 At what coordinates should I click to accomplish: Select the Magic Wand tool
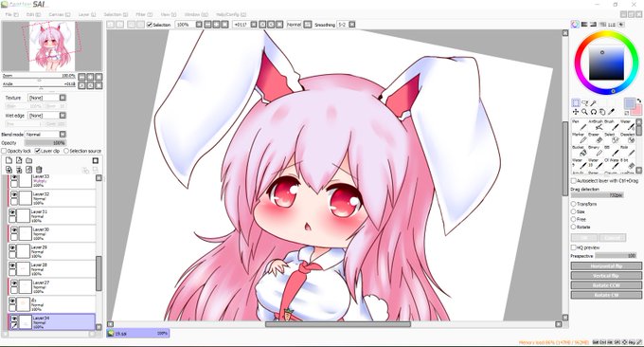tap(594, 102)
